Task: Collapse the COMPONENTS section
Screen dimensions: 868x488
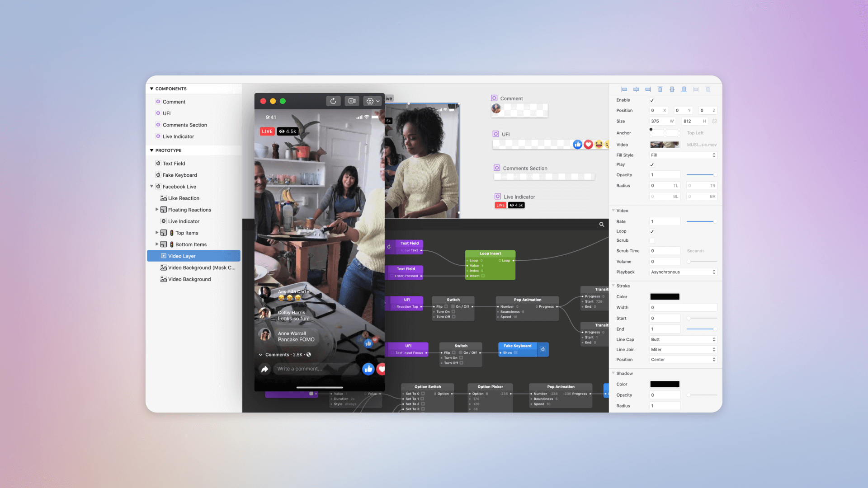Action: coord(151,89)
